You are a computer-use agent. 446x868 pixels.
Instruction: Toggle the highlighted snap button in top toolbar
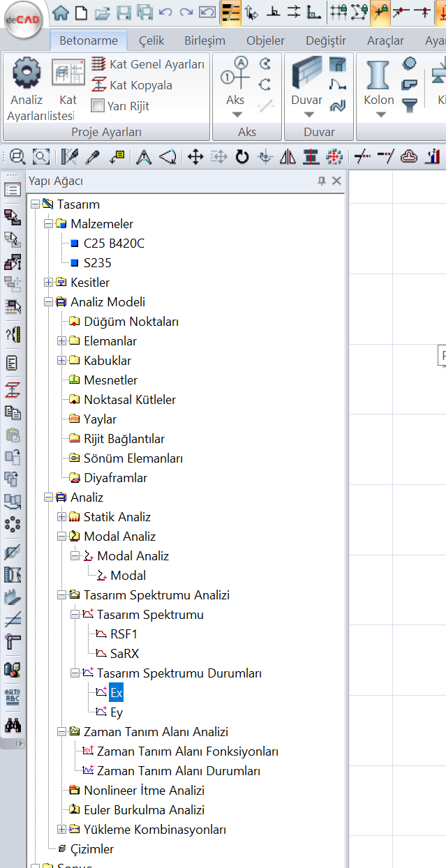380,12
